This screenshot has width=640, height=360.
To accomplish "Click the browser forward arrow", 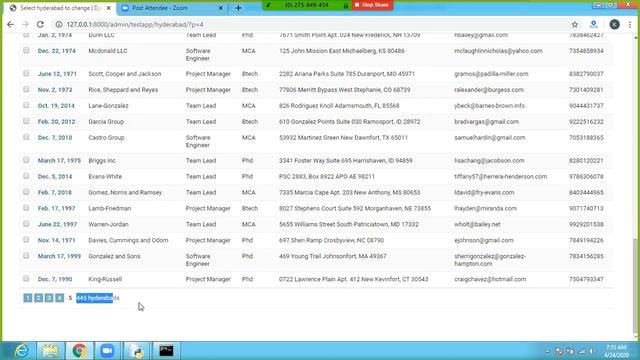I will [25, 24].
